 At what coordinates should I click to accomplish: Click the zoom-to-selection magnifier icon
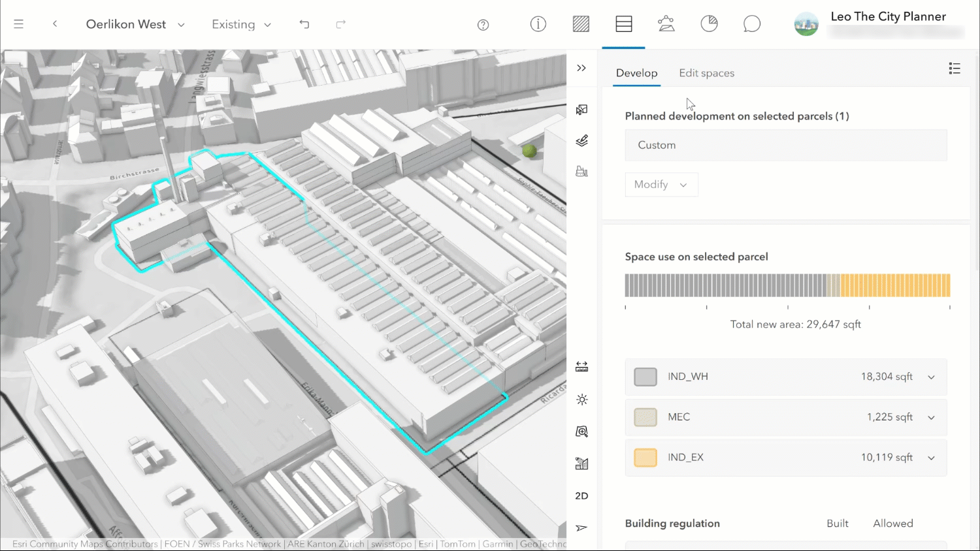(581, 432)
